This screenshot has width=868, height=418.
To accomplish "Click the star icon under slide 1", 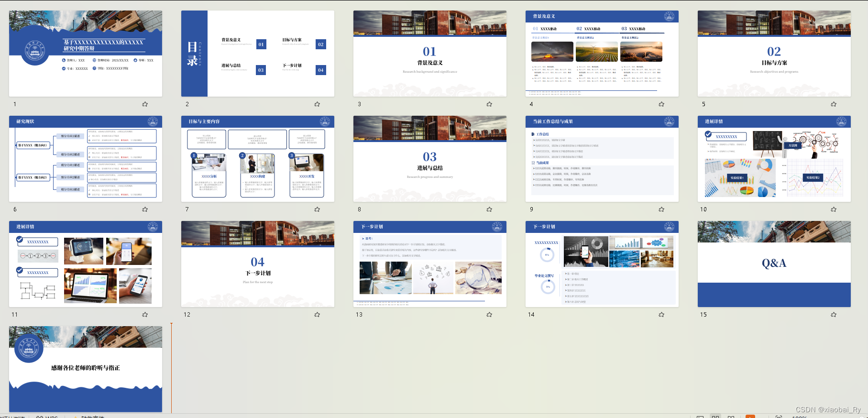I will (x=145, y=104).
